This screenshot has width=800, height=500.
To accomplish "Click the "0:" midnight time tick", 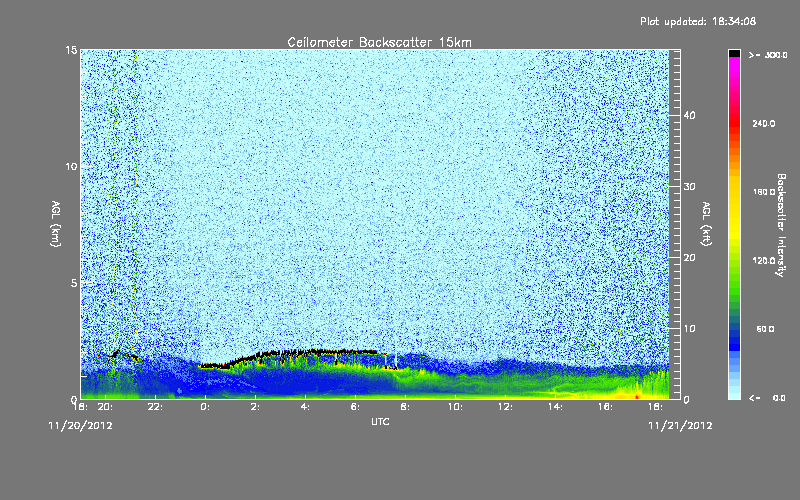I will click(205, 407).
